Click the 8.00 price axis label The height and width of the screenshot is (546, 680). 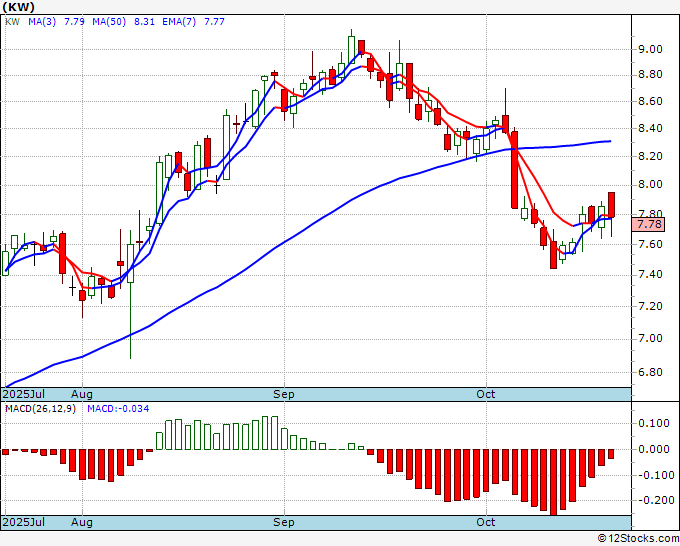[650, 185]
